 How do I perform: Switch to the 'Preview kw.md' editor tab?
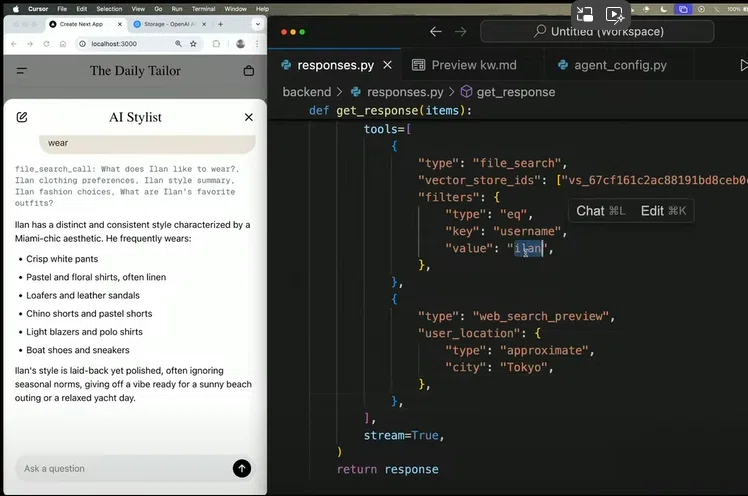coord(464,65)
